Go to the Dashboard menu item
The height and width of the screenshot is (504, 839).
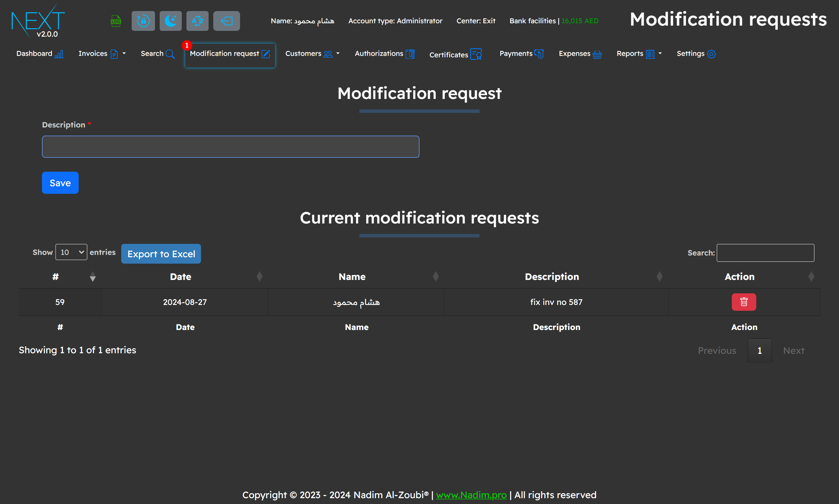[x=39, y=54]
